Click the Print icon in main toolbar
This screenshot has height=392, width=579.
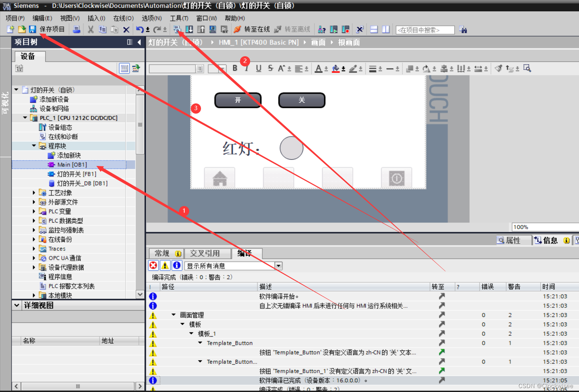[x=77, y=29]
